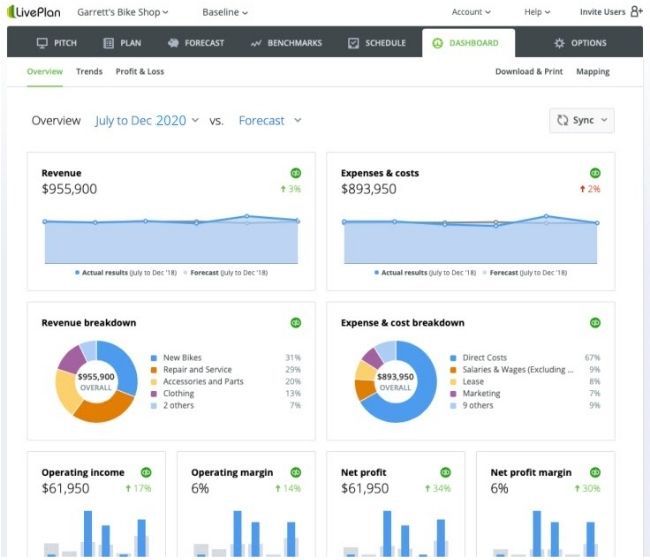Click green status icon on Expenses & costs card
650x560 pixels.
pos(595,173)
